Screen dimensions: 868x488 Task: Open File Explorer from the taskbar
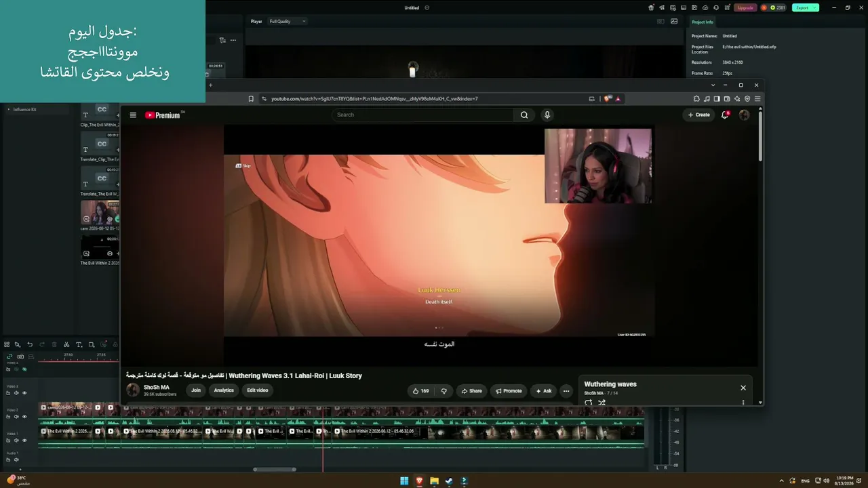(x=434, y=481)
